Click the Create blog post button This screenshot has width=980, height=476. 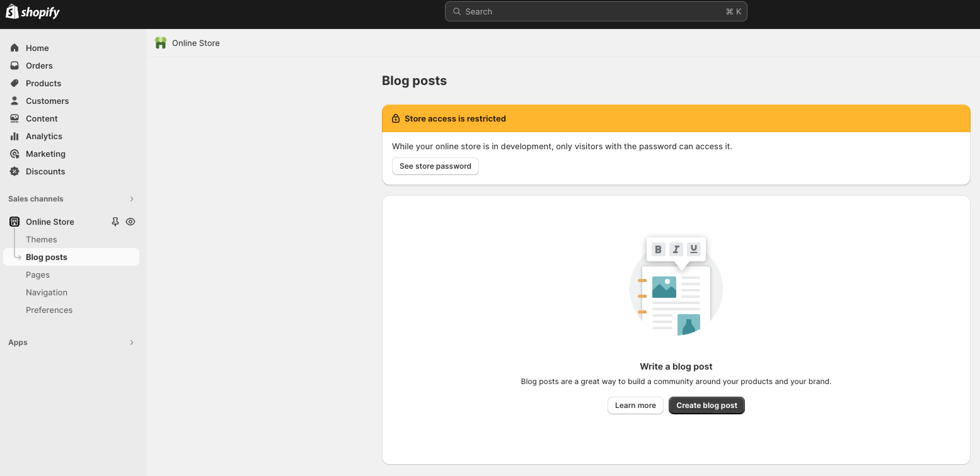click(706, 405)
